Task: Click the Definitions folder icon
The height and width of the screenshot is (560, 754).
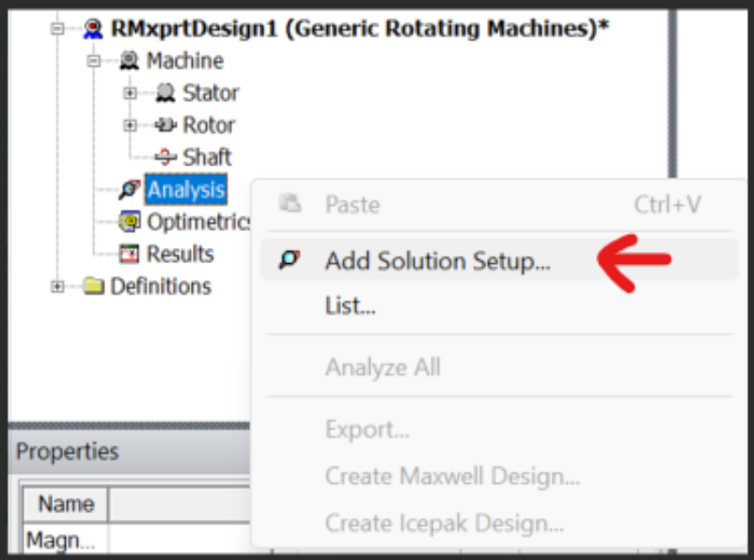Action: [x=94, y=286]
